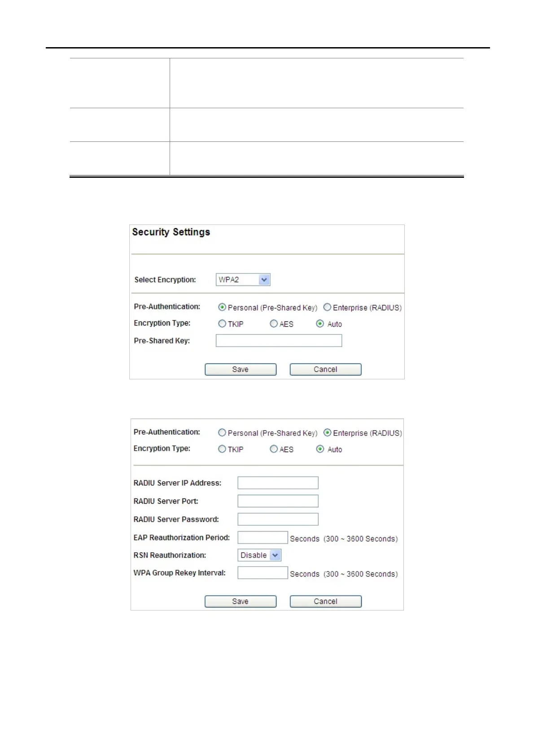Open the Select Encryption WPA2 dropdown

pyautogui.click(x=243, y=280)
